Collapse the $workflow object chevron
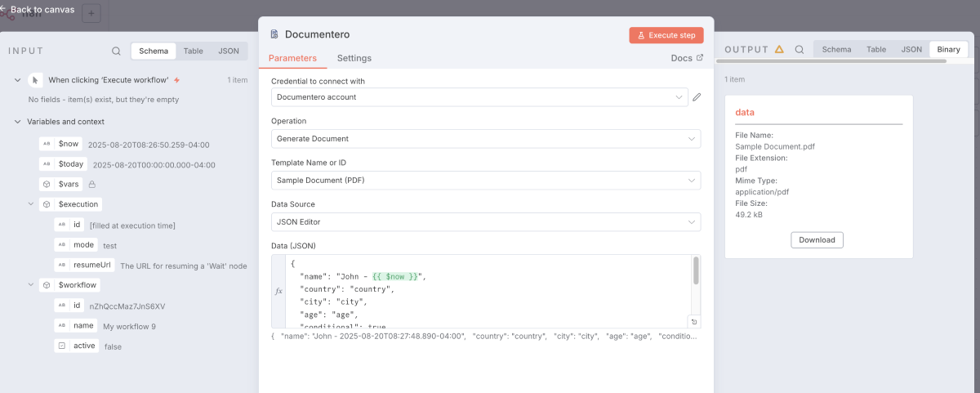The image size is (980, 393). [30, 285]
